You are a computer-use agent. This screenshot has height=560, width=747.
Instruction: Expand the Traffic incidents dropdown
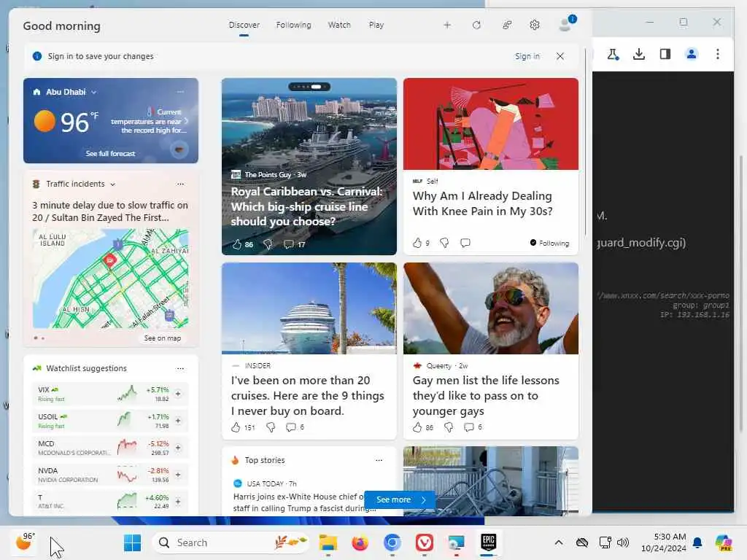pos(113,184)
